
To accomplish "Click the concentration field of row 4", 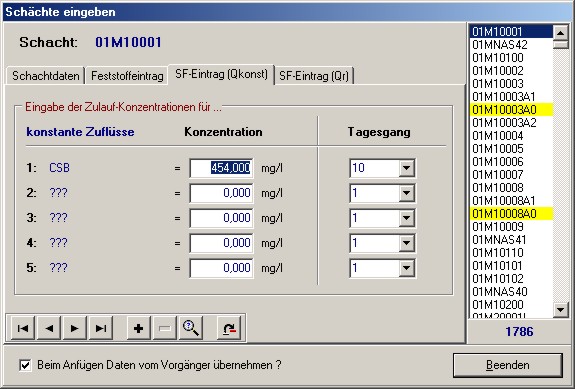I will pos(221,243).
